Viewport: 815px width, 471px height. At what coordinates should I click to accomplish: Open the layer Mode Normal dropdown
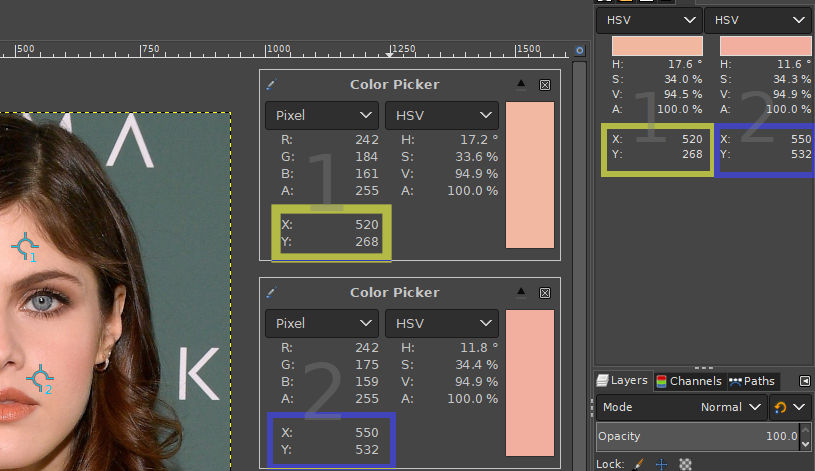[x=681, y=407]
